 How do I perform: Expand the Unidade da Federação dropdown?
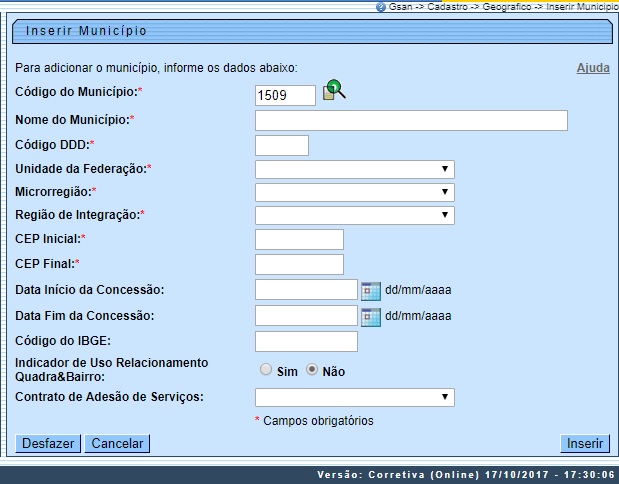[x=355, y=169]
